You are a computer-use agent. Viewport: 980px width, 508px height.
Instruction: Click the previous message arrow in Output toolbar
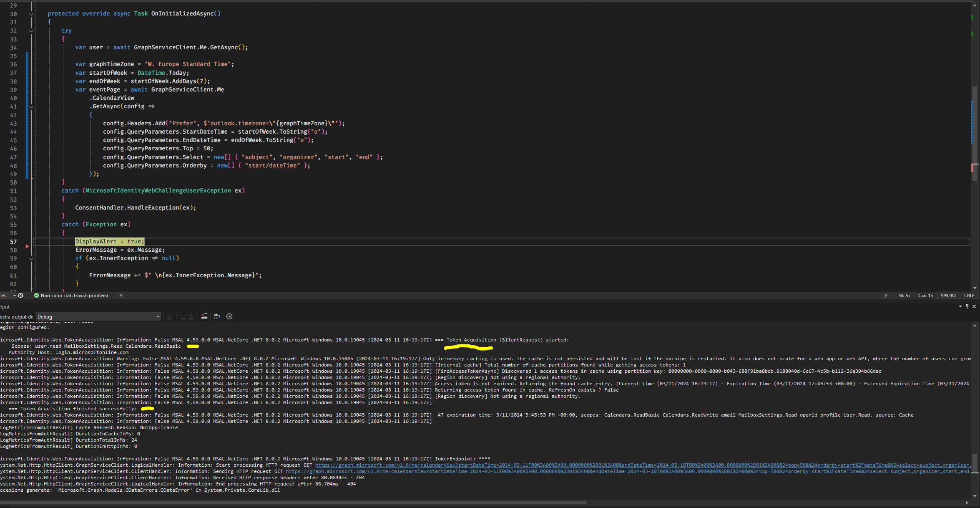[x=182, y=316]
